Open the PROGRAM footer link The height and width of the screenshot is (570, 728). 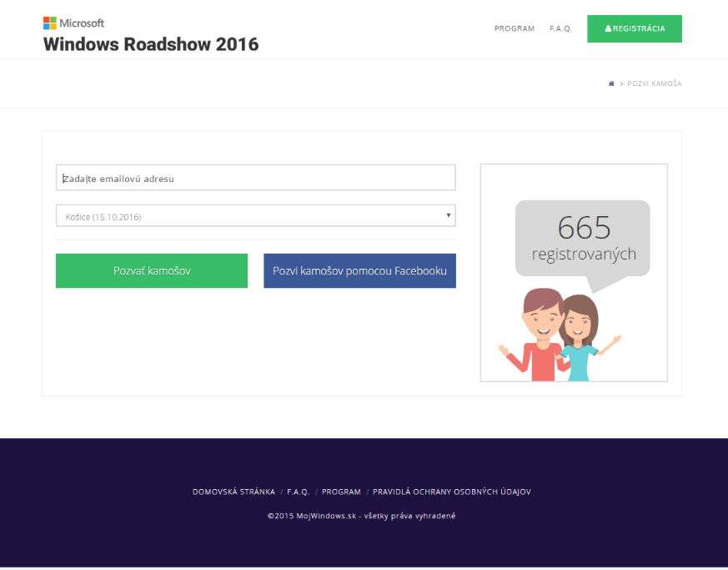(x=341, y=492)
